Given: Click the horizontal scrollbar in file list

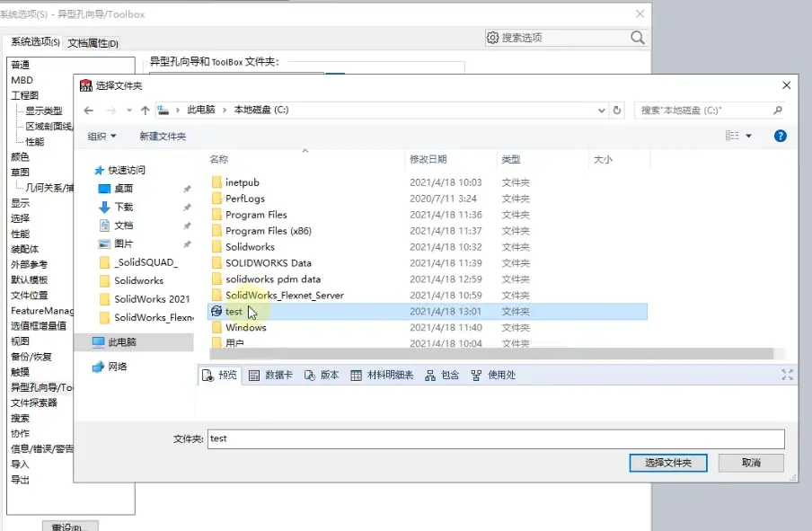Looking at the screenshot, I should pos(491,353).
